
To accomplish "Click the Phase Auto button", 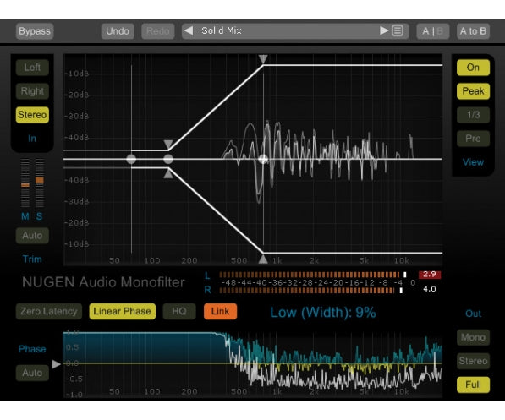I will pos(32,373).
